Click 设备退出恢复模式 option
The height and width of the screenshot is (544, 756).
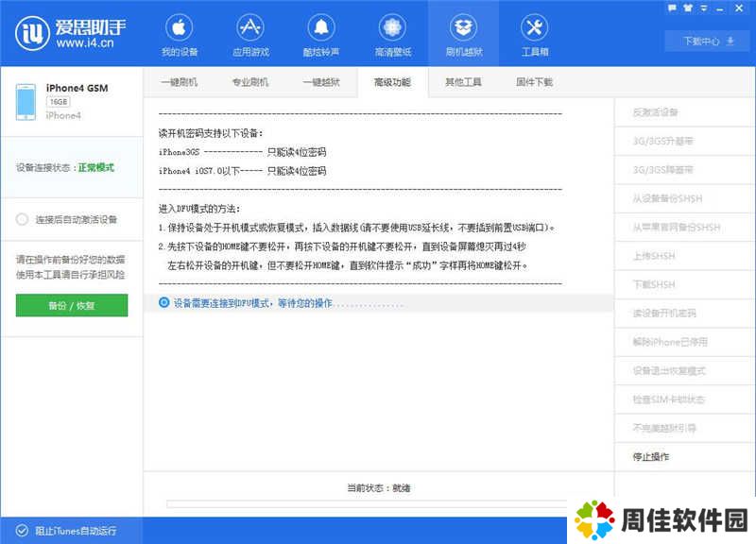point(684,370)
